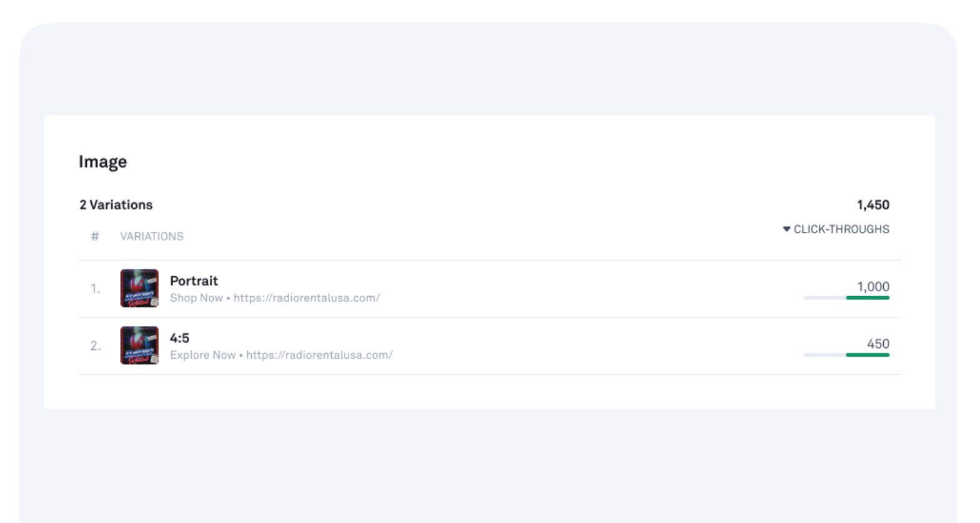The image size is (980, 523).
Task: Open the 4:5 variation thumbnail
Action: (139, 346)
